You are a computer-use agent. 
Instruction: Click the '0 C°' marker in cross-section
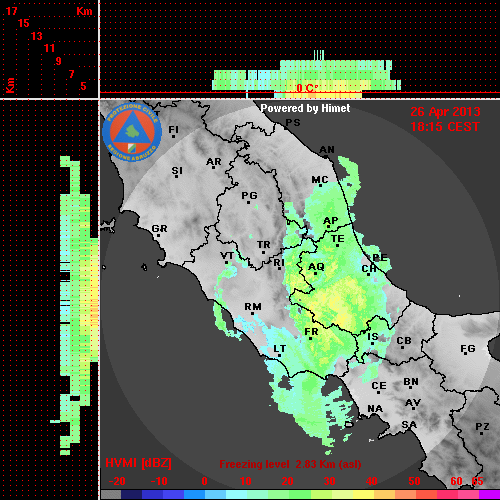(307, 88)
